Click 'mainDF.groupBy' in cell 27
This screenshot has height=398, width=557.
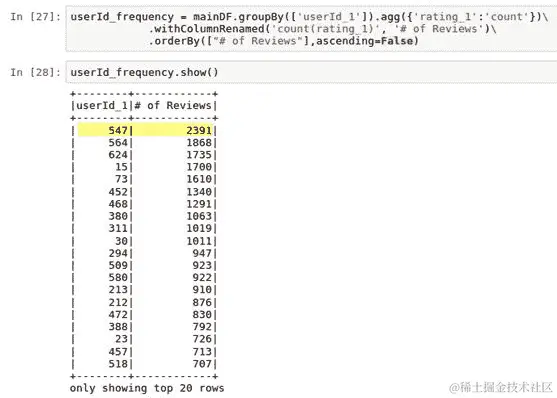[x=238, y=17]
